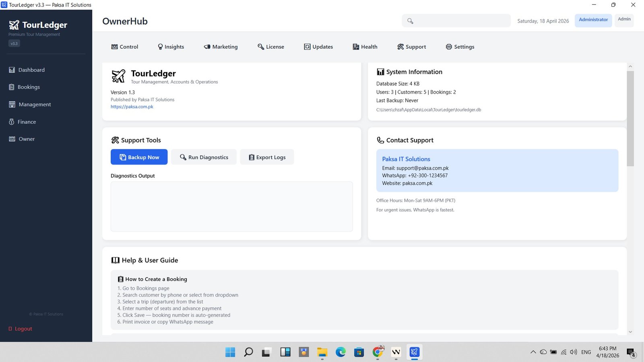Click the scroll down arrow
Image resolution: width=644 pixels, height=362 pixels.
[630, 332]
